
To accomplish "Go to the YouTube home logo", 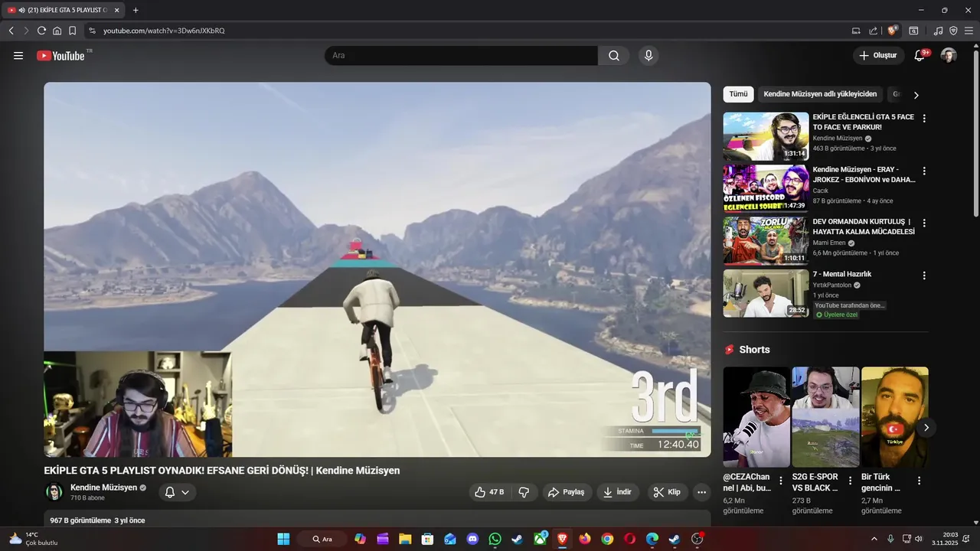I will [x=61, y=56].
